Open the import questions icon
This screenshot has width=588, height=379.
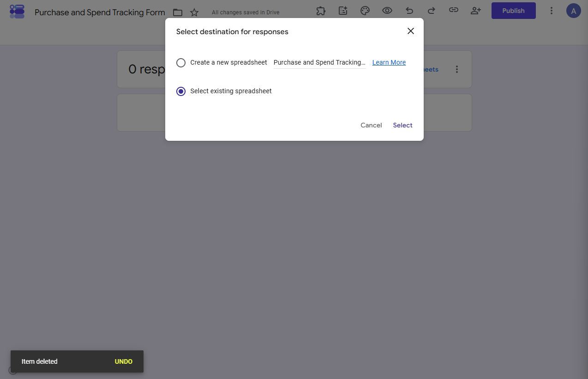coord(343,11)
